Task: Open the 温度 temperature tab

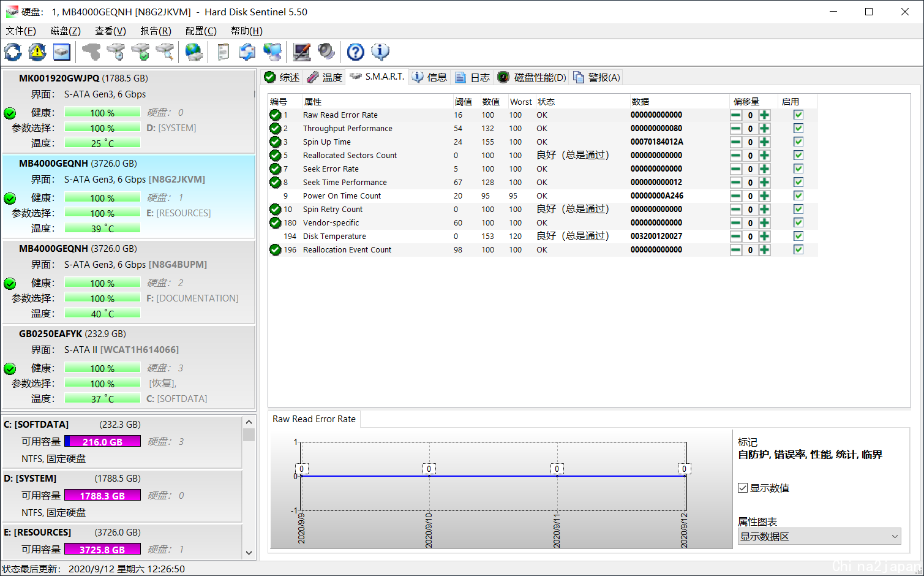Action: click(325, 77)
